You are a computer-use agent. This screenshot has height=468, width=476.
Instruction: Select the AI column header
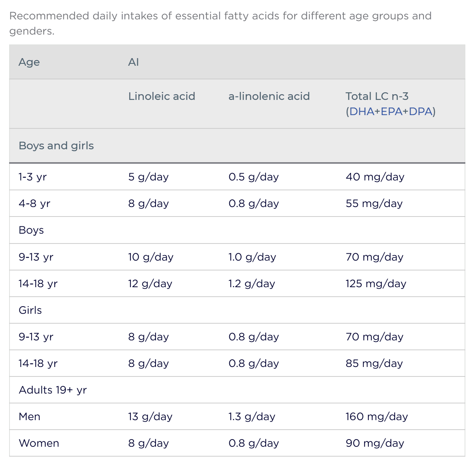(133, 62)
